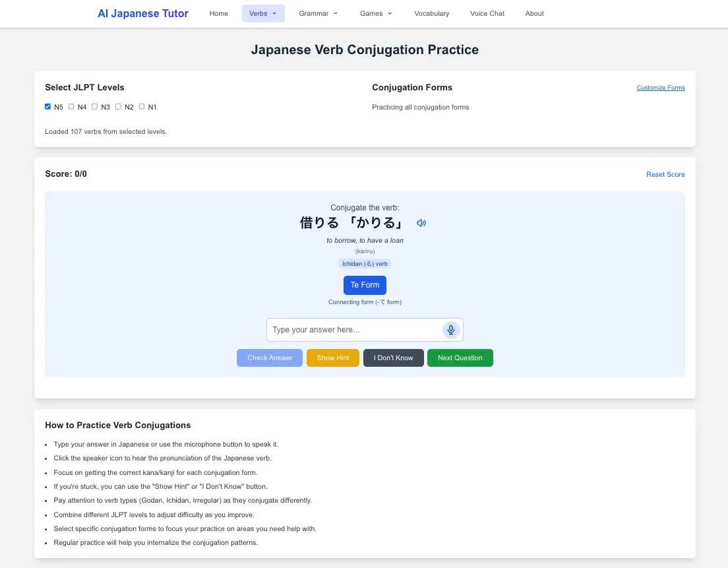This screenshot has width=728, height=568.
Task: Expand the Games dropdown menu
Action: tap(376, 13)
